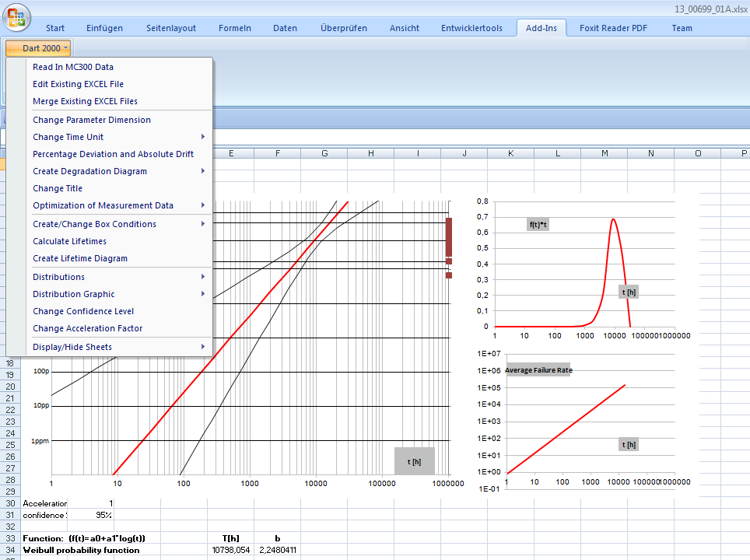The width and height of the screenshot is (750, 560).
Task: Click the Function formula text cell
Action: coord(84,538)
